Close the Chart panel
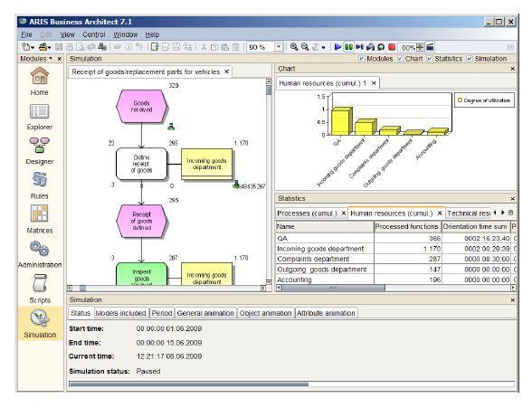The width and height of the screenshot is (532, 408). [x=513, y=69]
